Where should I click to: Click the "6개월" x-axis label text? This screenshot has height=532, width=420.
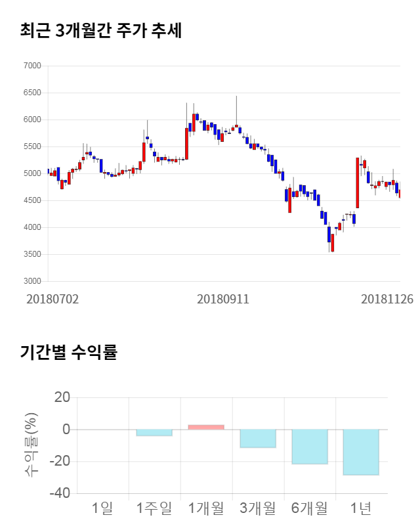click(x=310, y=508)
